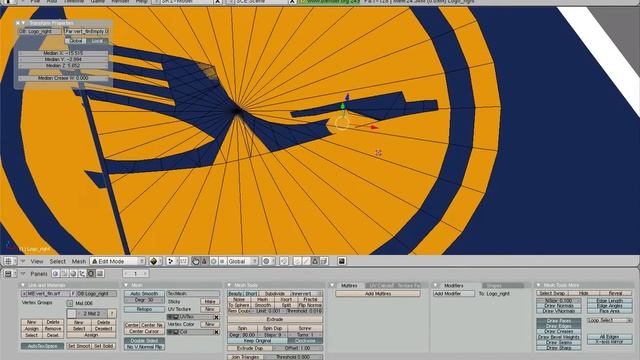Switch to the Modifiers tab
This screenshot has height=360, width=640.
[453, 285]
